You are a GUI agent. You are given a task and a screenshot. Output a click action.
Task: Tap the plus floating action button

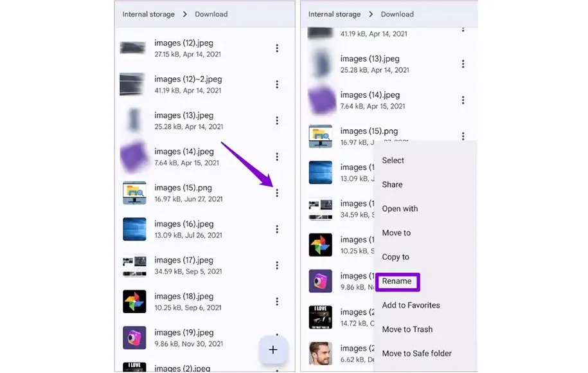[273, 350]
